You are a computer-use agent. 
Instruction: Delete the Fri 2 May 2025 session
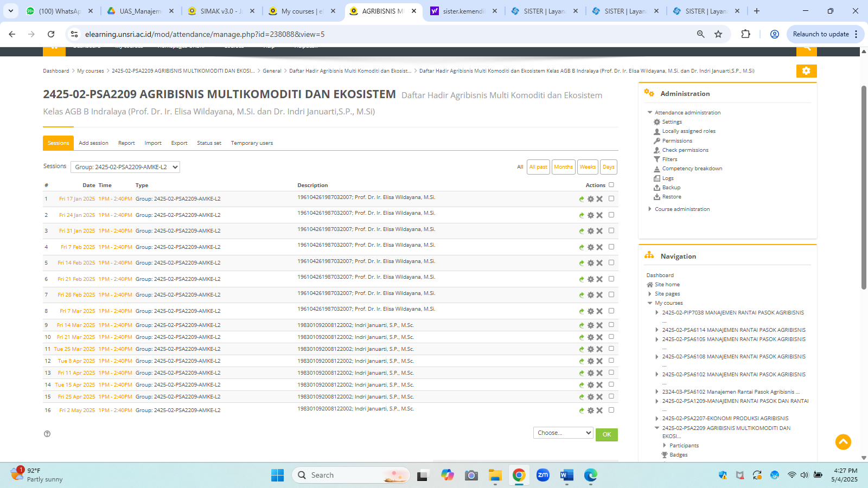599,410
